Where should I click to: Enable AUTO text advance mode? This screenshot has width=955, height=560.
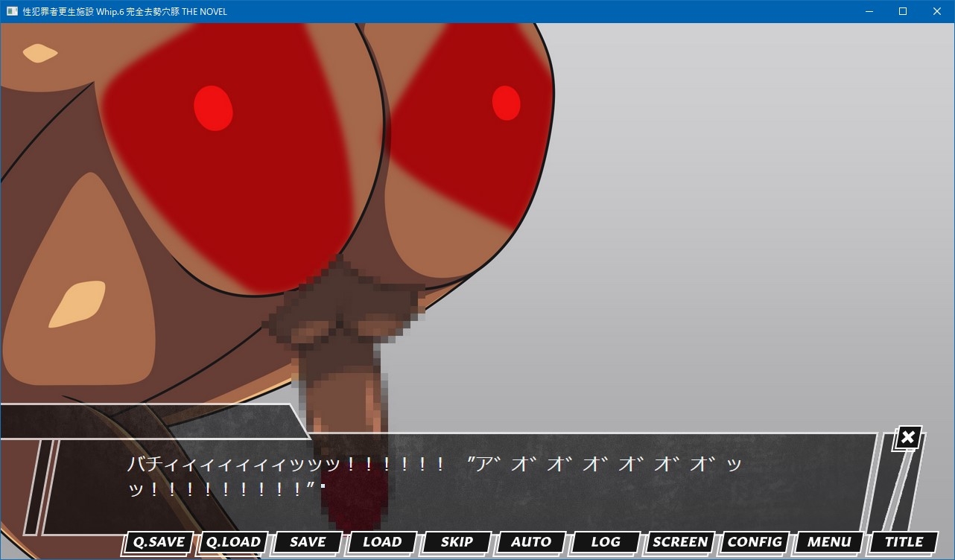531,542
